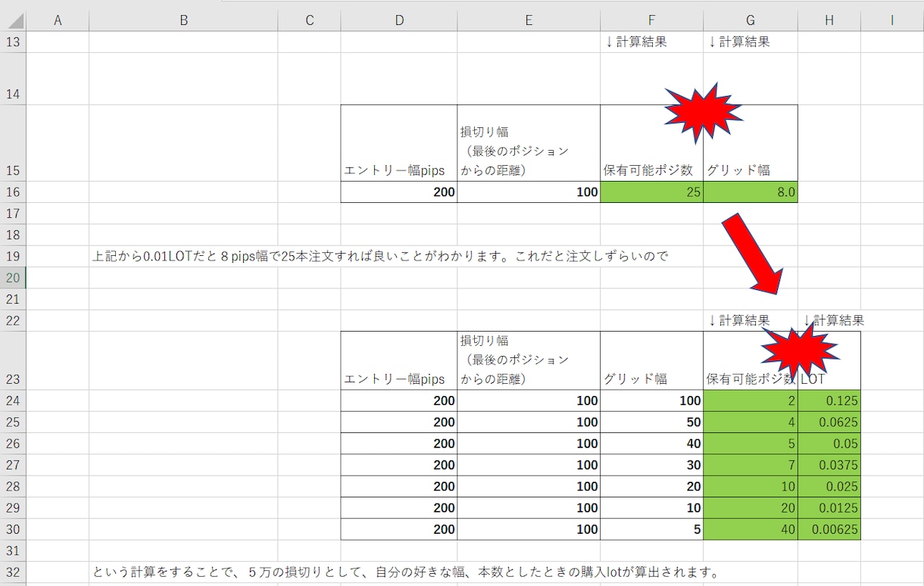
Task: Click '損切り幅' header cell in row 15
Action: (529, 143)
